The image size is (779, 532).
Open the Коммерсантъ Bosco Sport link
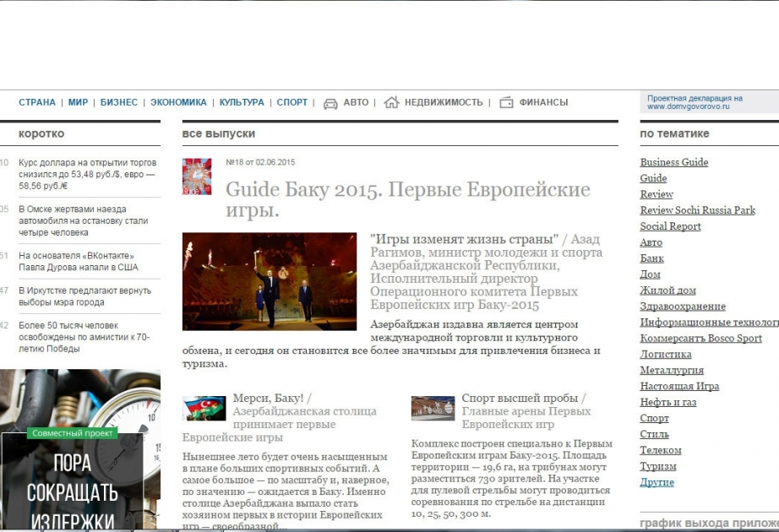tap(701, 339)
